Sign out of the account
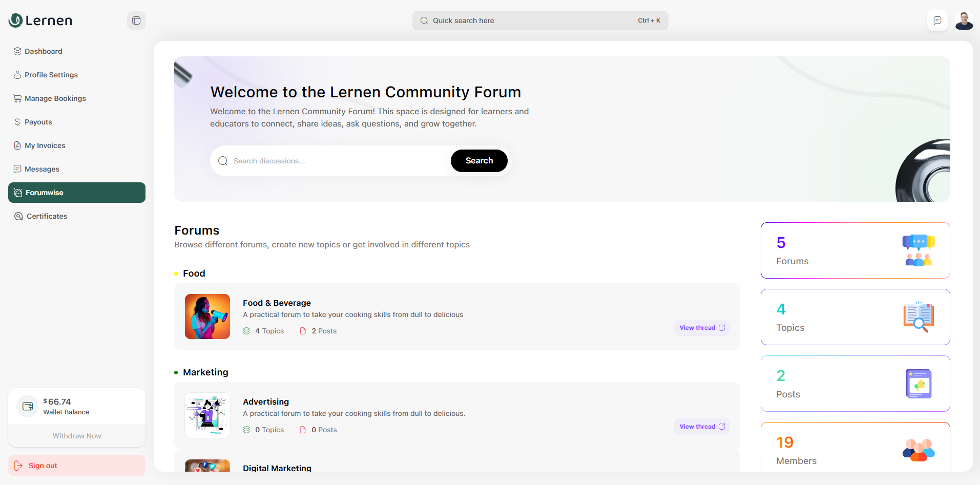 point(42,465)
